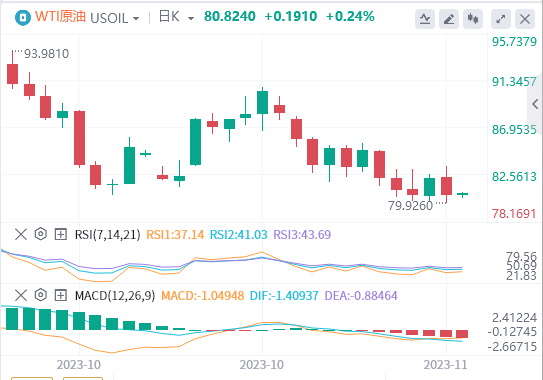The width and height of the screenshot is (543, 380).
Task: Add indicator next to MACD
Action: click(x=61, y=295)
